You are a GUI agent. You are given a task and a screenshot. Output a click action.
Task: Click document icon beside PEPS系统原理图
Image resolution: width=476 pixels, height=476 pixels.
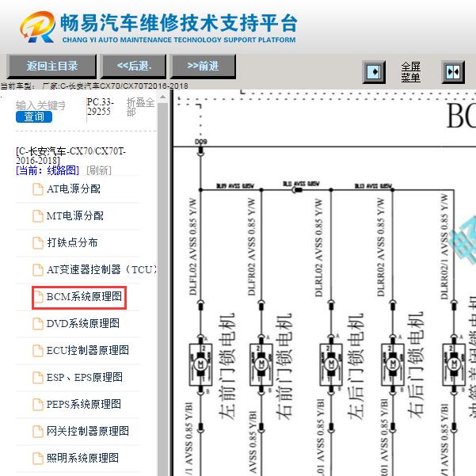(x=38, y=405)
